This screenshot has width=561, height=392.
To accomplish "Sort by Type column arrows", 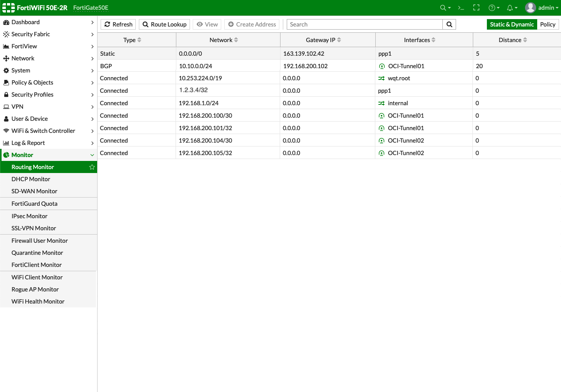I will [x=139, y=40].
